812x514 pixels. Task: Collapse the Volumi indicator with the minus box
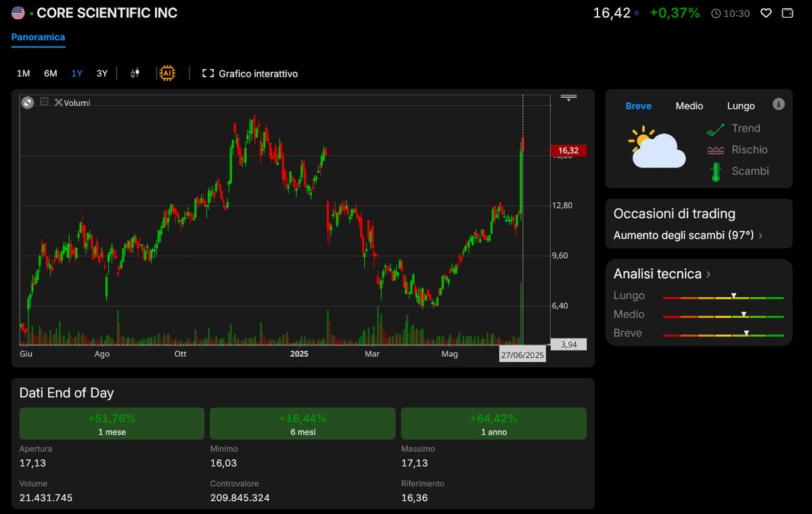point(45,102)
